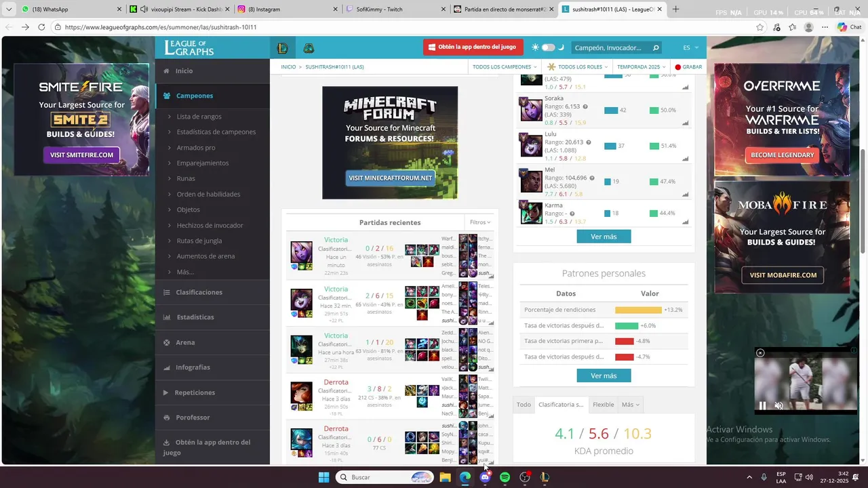
Task: Click the champion portrait of the 1/1/20 Victoria match
Action: [x=302, y=346]
